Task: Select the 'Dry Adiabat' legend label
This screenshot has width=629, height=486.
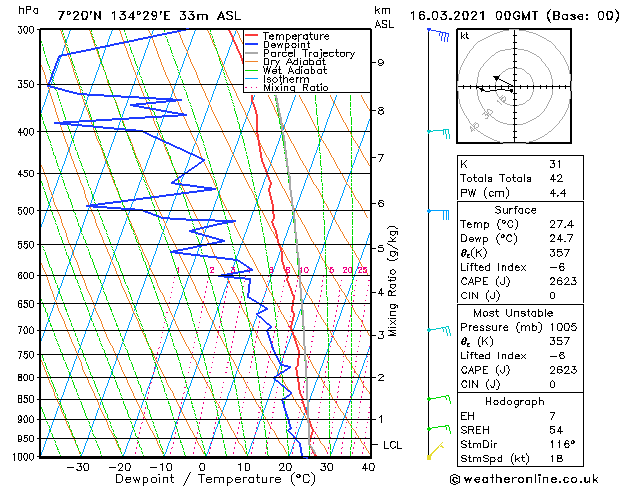Action: tap(294, 62)
